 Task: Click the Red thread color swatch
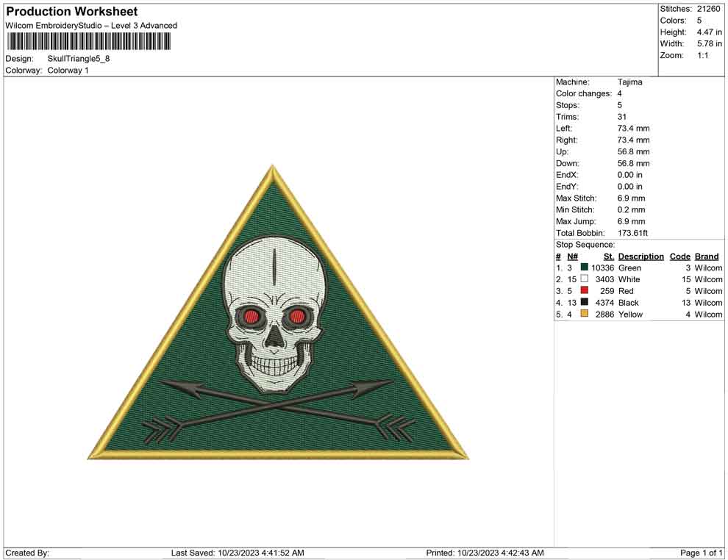(585, 290)
